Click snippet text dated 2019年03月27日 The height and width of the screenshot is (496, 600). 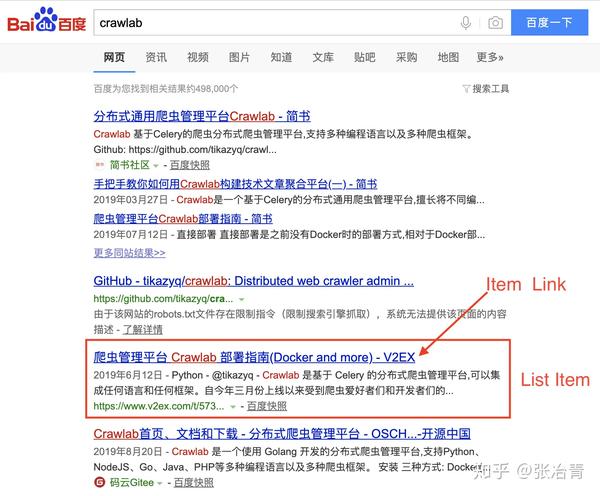[x=289, y=200]
